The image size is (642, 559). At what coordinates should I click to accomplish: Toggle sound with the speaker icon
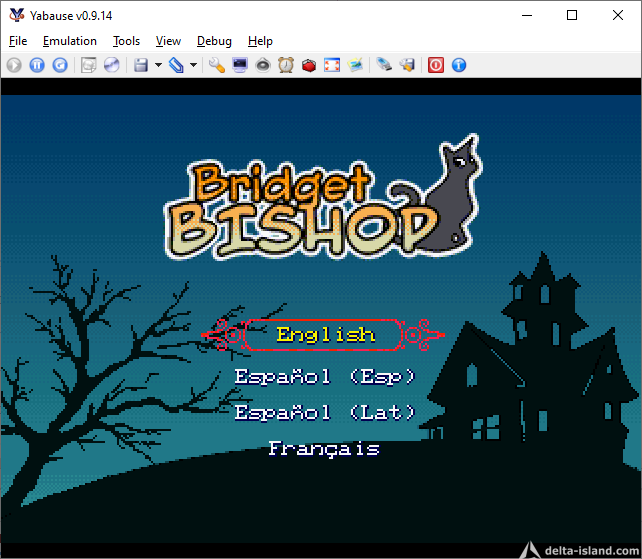coord(407,65)
